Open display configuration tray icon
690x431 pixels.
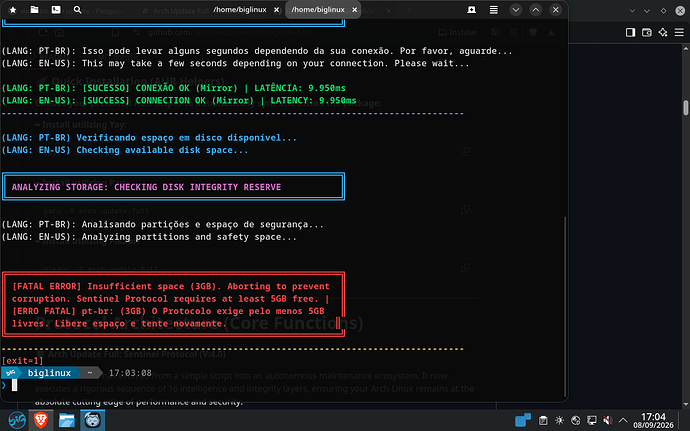pos(592,420)
